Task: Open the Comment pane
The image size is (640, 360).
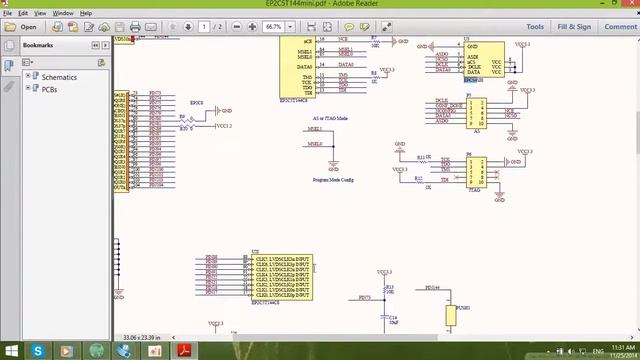Action: (x=620, y=27)
